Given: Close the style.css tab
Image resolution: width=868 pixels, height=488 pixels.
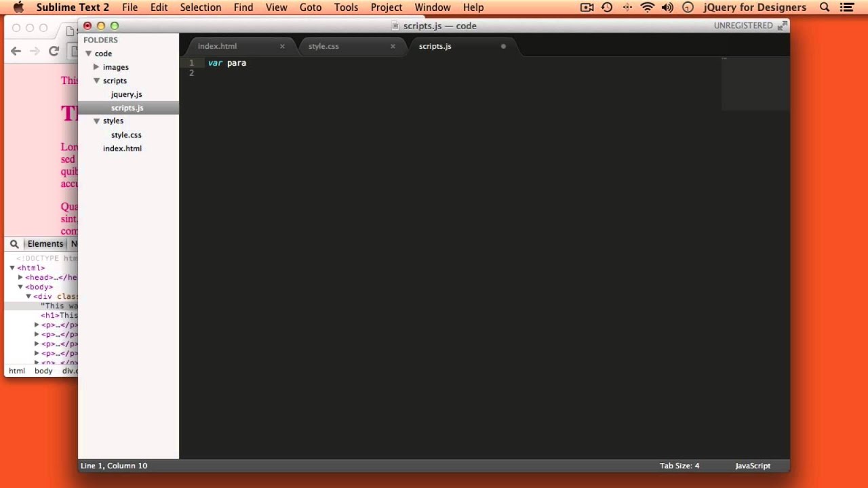Looking at the screenshot, I should click(393, 46).
